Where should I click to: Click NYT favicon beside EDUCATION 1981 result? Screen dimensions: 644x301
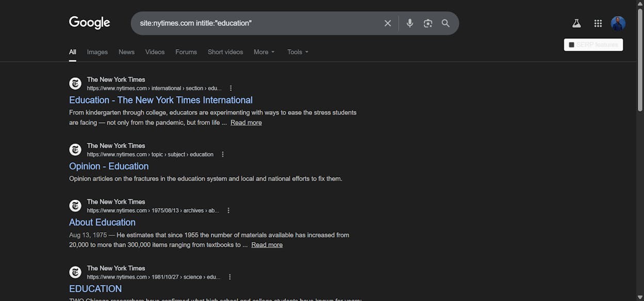75,273
